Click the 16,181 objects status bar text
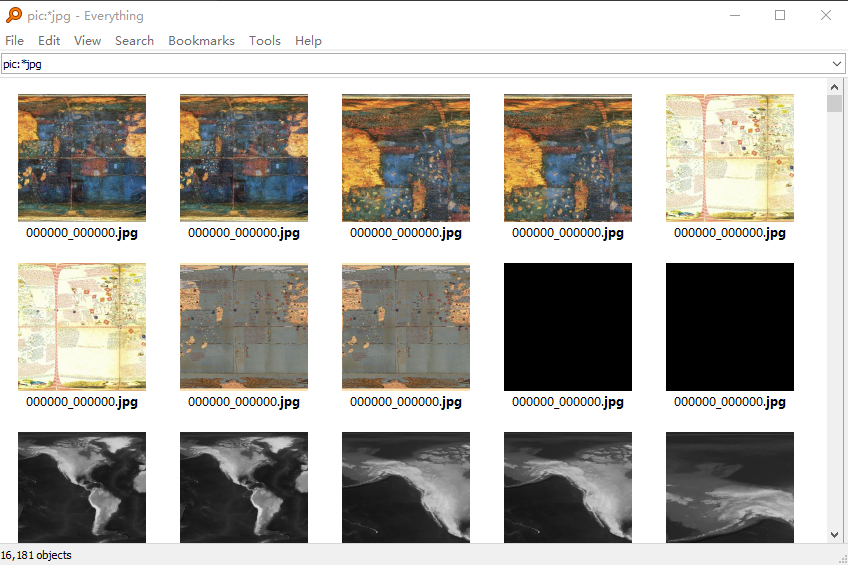Screen dimensions: 848x565 [36, 555]
